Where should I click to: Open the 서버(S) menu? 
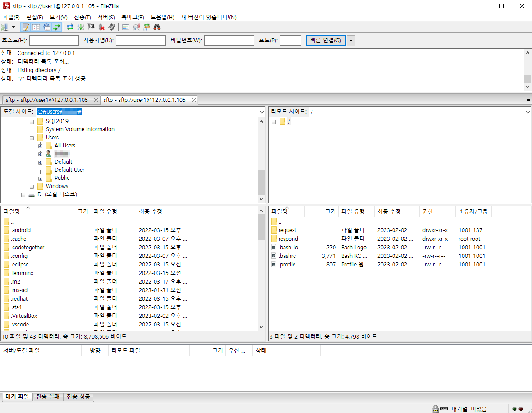click(106, 17)
